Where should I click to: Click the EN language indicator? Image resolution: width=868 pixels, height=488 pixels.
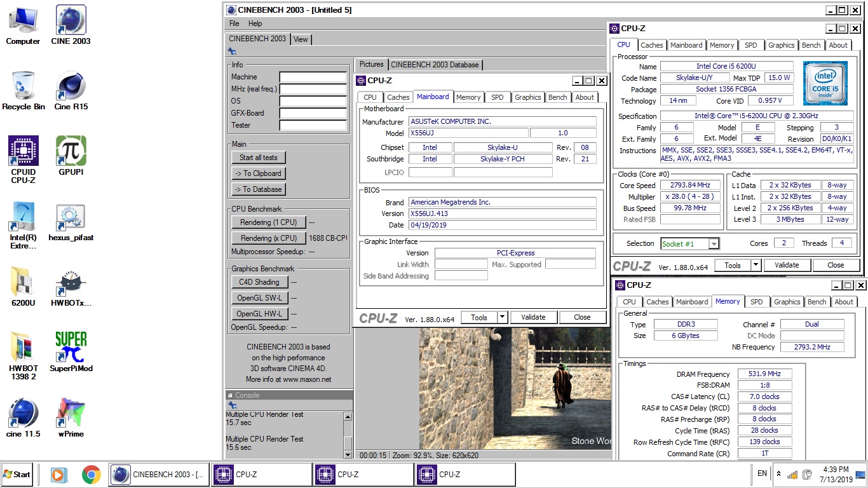pyautogui.click(x=762, y=473)
